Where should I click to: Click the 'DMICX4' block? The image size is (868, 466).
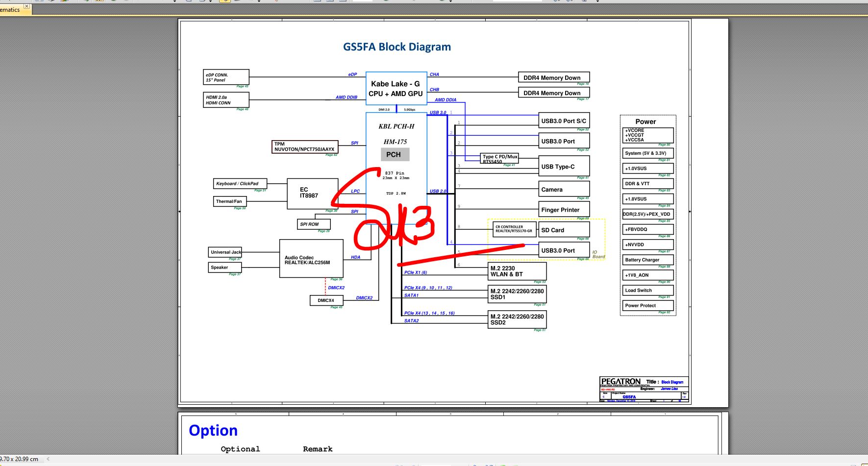click(326, 300)
